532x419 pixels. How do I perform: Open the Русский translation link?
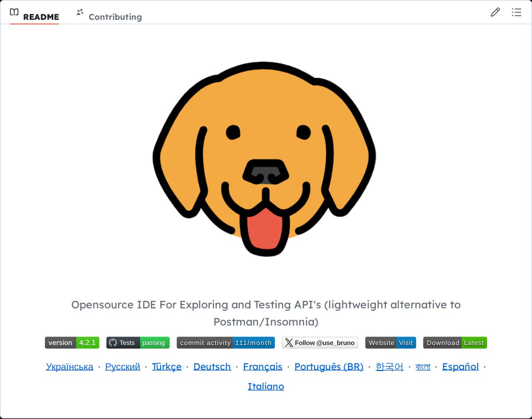pos(123,367)
